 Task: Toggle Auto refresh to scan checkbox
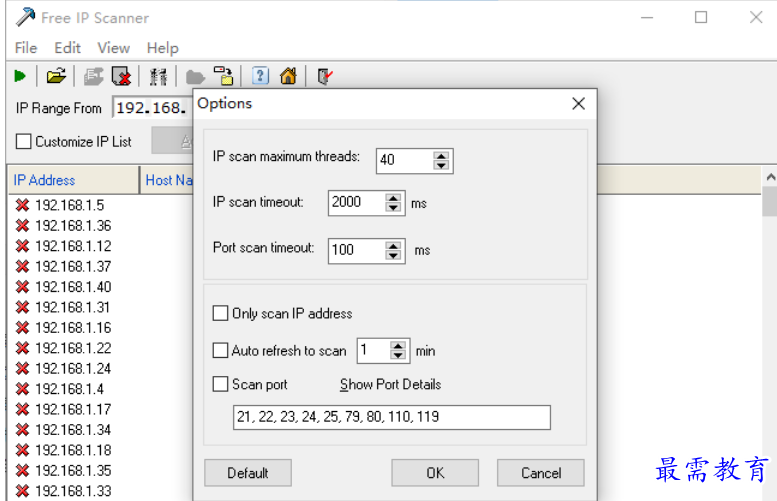[x=220, y=350]
